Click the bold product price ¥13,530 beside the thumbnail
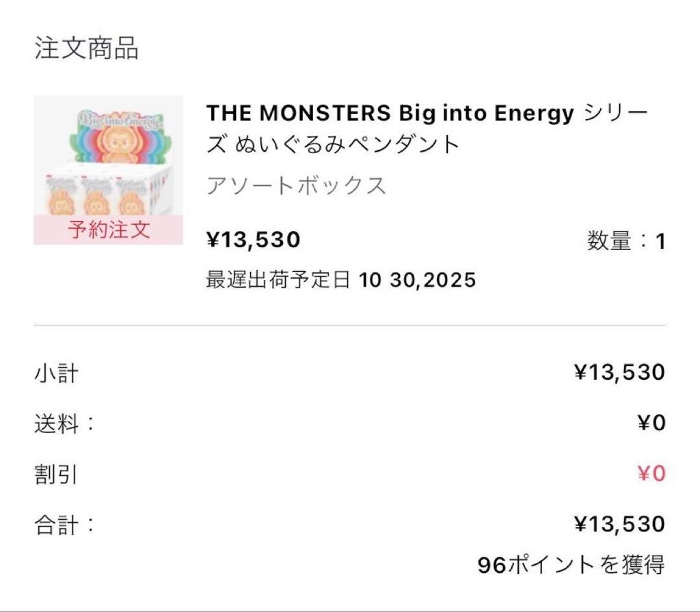This screenshot has height=612, width=700. tap(254, 240)
